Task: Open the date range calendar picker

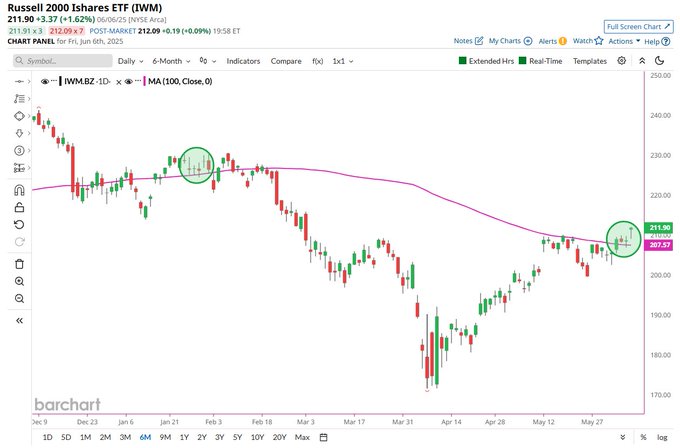Action: [324, 437]
